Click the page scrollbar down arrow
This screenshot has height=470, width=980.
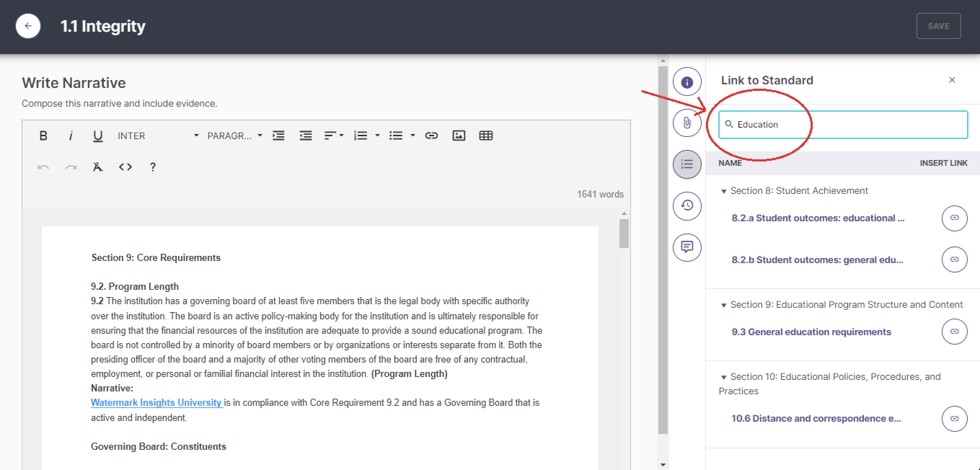663,465
